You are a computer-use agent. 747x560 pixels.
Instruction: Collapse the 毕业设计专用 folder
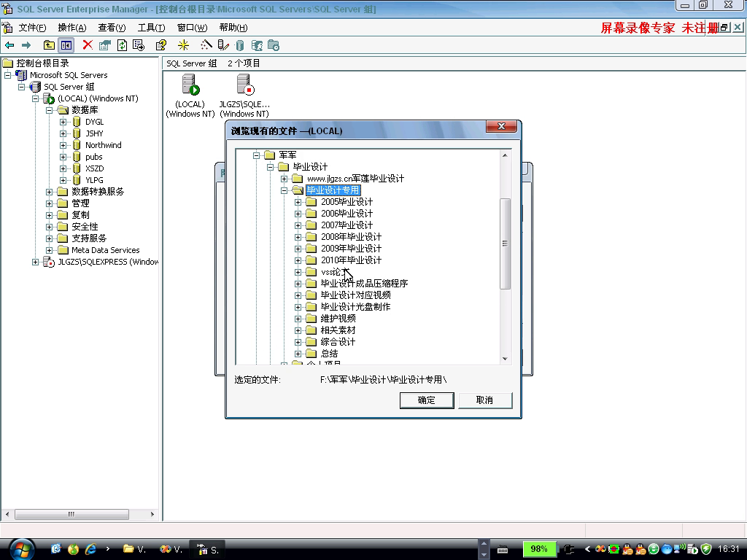pos(285,190)
